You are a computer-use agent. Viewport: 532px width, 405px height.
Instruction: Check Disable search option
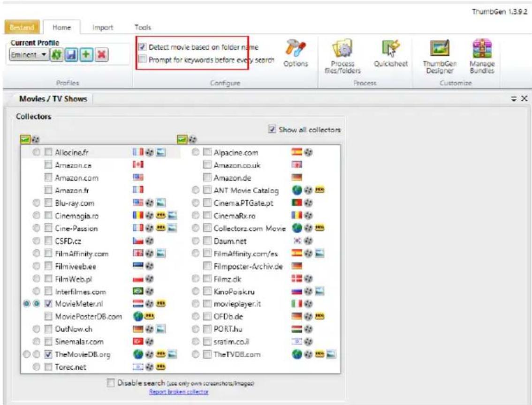pos(111,382)
